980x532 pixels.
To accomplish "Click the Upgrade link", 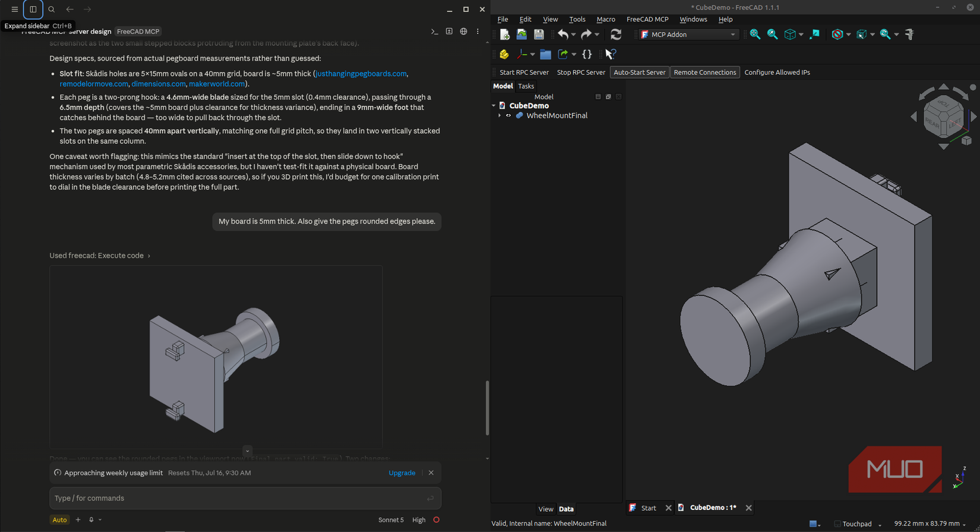I will point(402,473).
